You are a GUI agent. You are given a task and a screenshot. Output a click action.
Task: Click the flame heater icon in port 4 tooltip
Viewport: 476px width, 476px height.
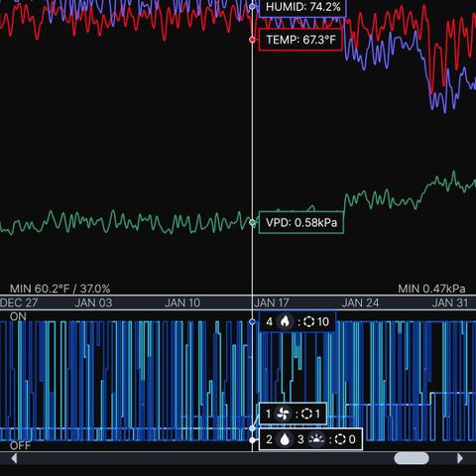[285, 321]
